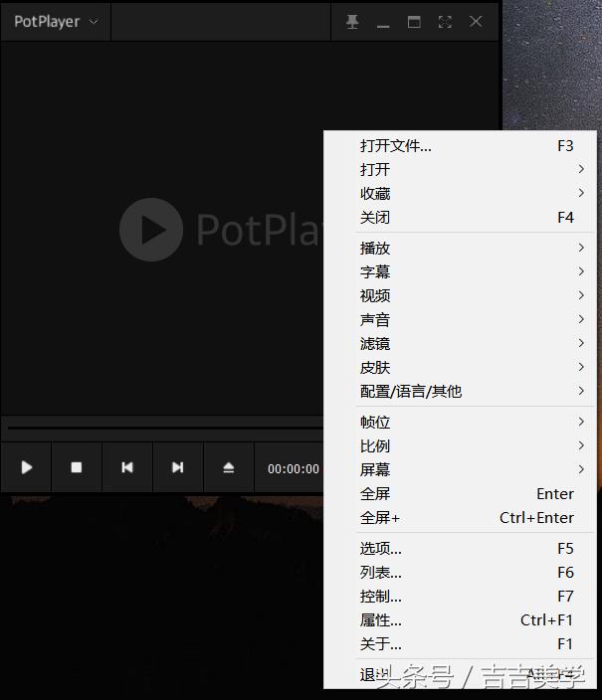Image resolution: width=602 pixels, height=700 pixels.
Task: Click the 00:00:00 elapsed time display
Action: (294, 468)
